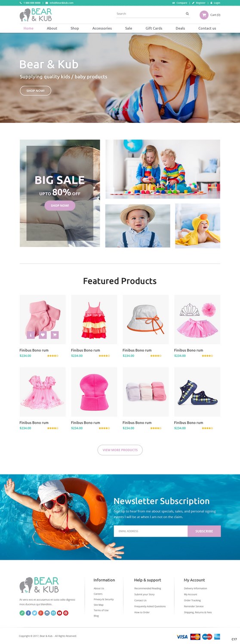
Task: Open the Twitter icon in footer
Action: point(34,613)
